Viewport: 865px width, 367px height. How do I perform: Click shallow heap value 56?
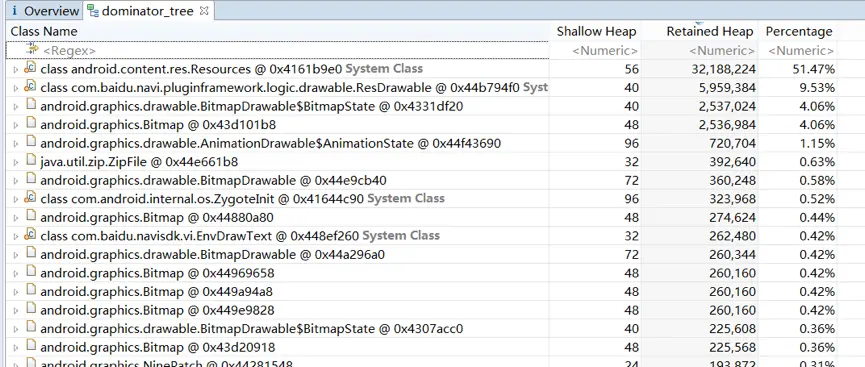pos(632,70)
